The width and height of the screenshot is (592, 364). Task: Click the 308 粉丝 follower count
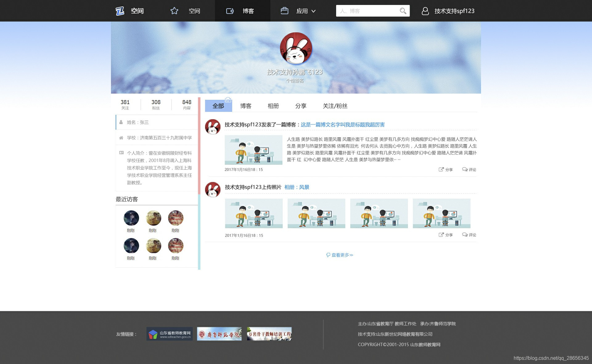156,104
